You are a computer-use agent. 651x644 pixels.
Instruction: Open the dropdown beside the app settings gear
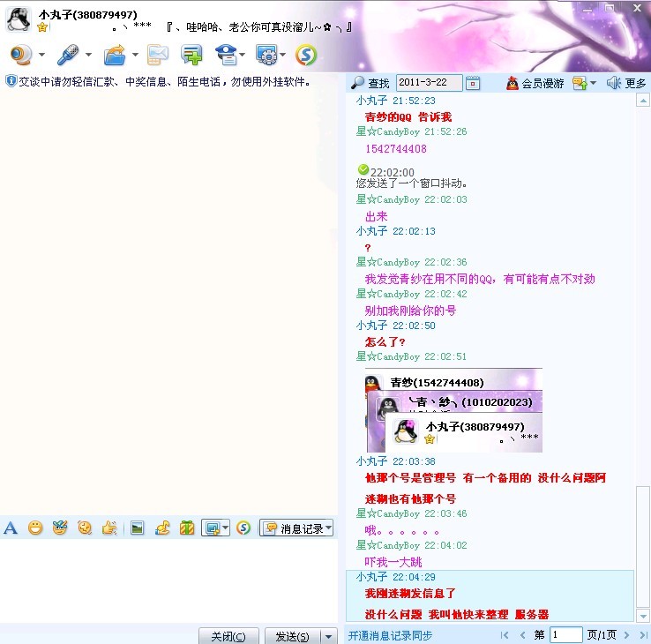[282, 55]
